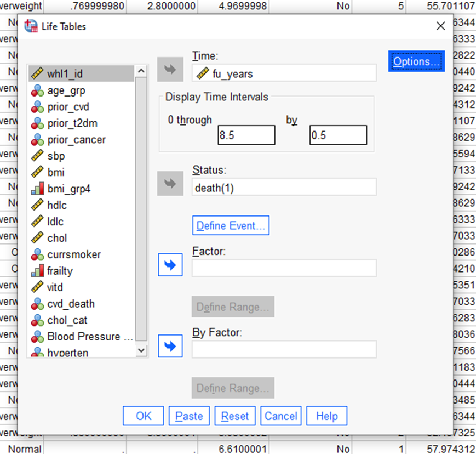This screenshot has height=454, width=476.
Task: Click inside the '0 through' interval field
Action: pyautogui.click(x=246, y=135)
